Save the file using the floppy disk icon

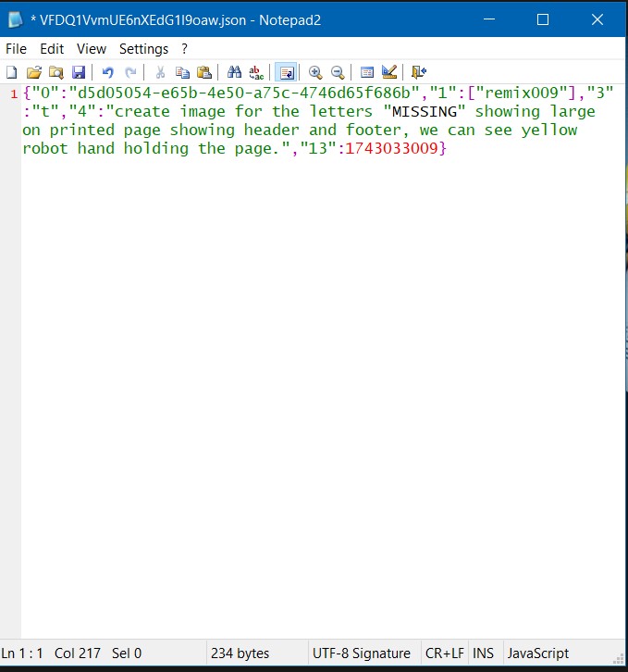point(79,72)
